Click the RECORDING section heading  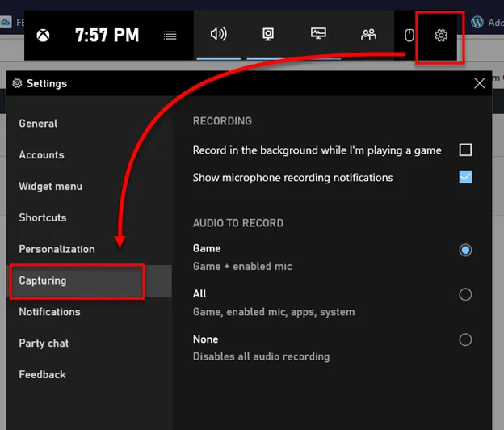coord(222,121)
